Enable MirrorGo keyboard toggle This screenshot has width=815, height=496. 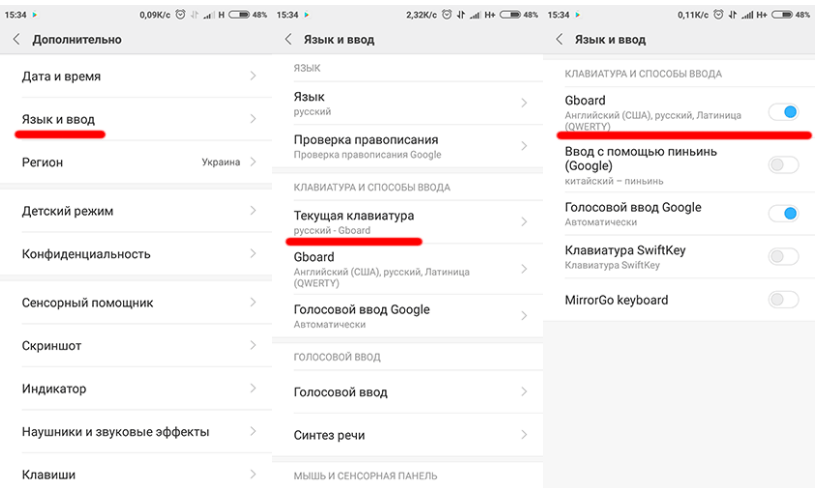pyautogui.click(x=783, y=300)
